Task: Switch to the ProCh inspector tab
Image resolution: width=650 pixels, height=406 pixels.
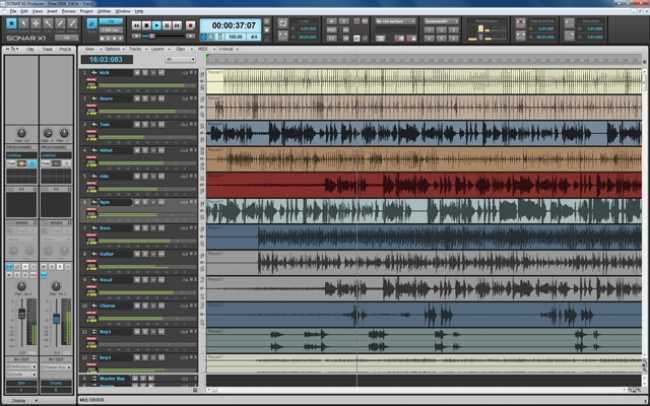Action: pos(65,49)
